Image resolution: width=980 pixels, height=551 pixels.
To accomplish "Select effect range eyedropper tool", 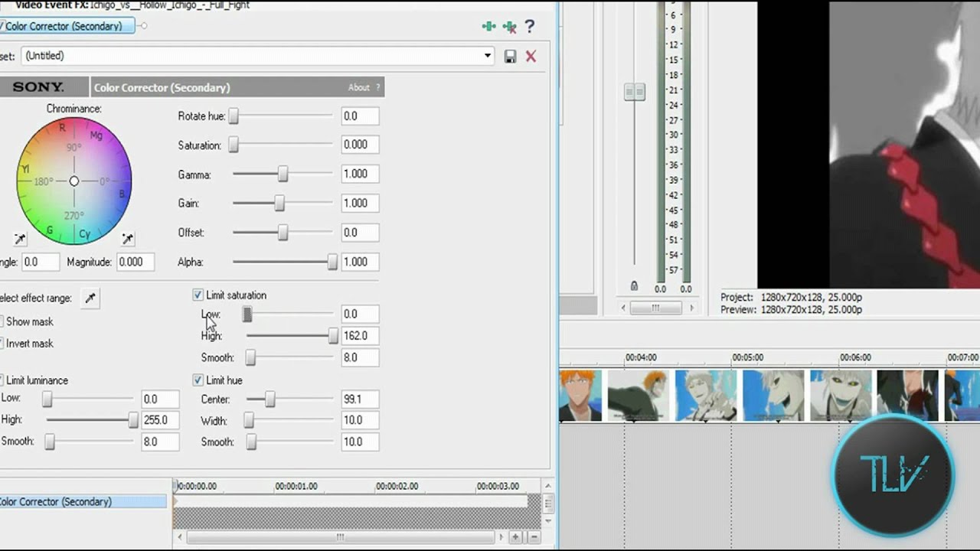I will tap(90, 298).
